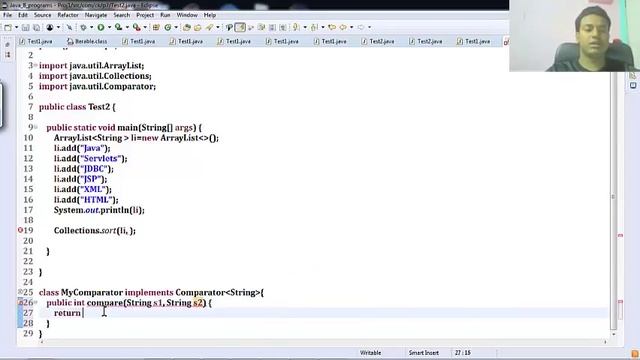Viewport: 640px width, 360px height.
Task: Click the lower icon in left trim bar
Action: [7, 54]
